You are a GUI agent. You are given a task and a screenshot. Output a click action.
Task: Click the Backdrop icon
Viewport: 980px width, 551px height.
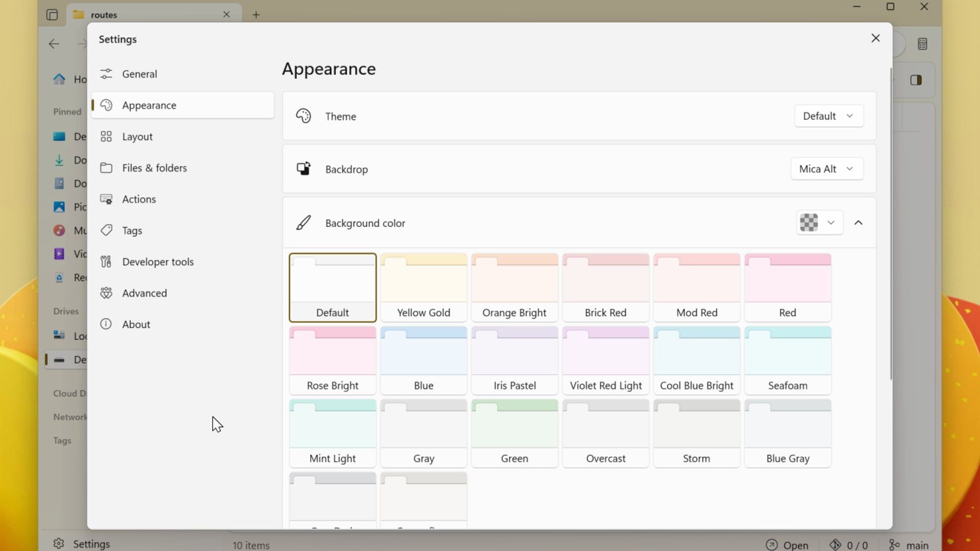tap(304, 169)
